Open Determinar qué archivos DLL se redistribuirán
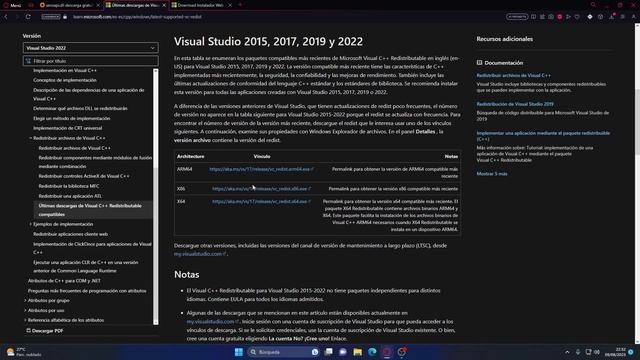Screen dimensions: 640x360 (80, 109)
